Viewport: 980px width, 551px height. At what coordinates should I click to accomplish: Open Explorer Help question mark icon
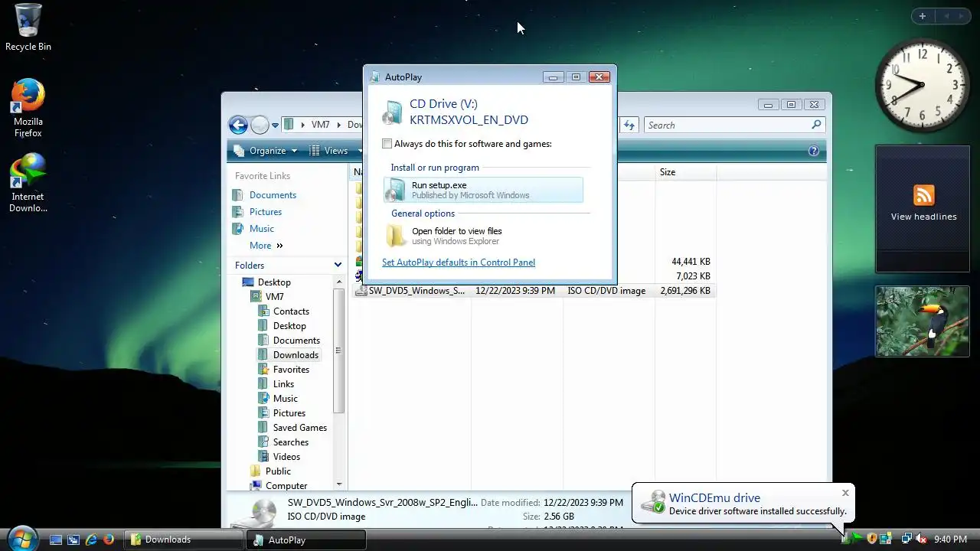click(x=814, y=151)
